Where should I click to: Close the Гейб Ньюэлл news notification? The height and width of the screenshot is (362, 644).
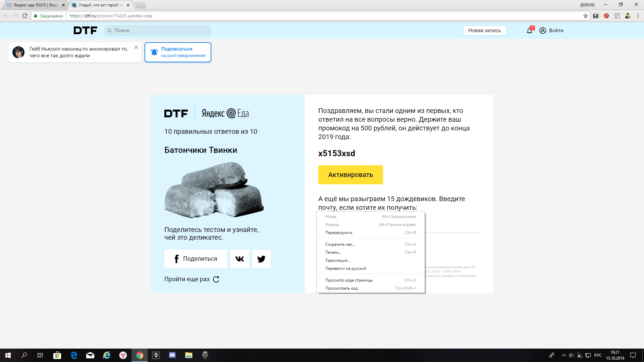136,48
